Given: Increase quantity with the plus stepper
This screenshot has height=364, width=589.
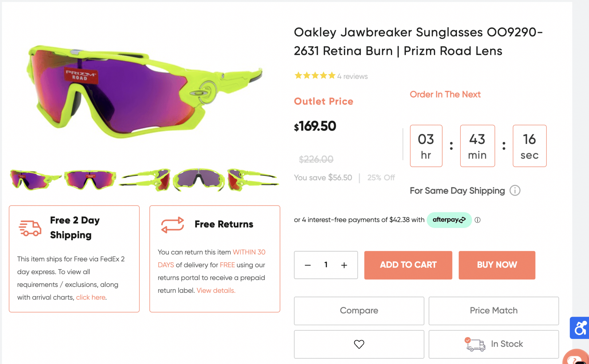Looking at the screenshot, I should coord(344,265).
